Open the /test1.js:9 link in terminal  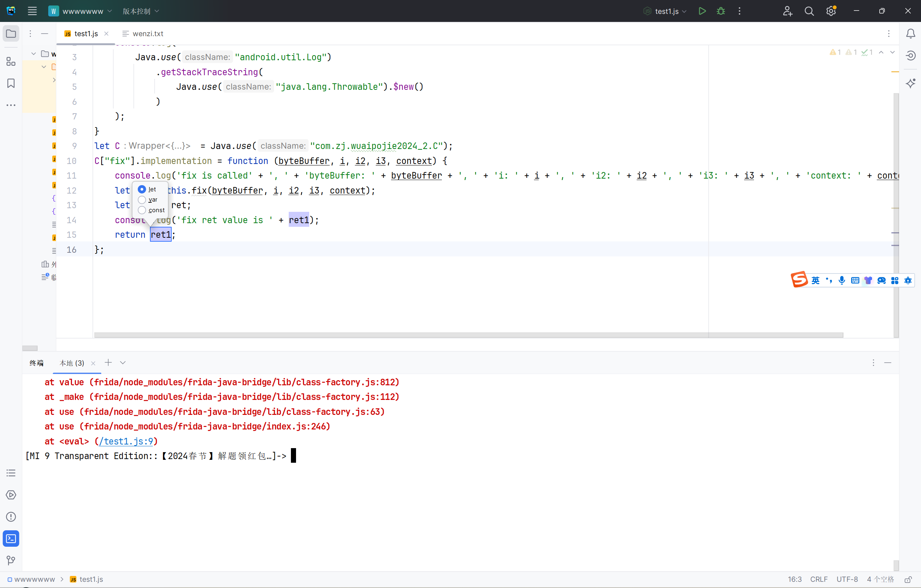coord(126,441)
